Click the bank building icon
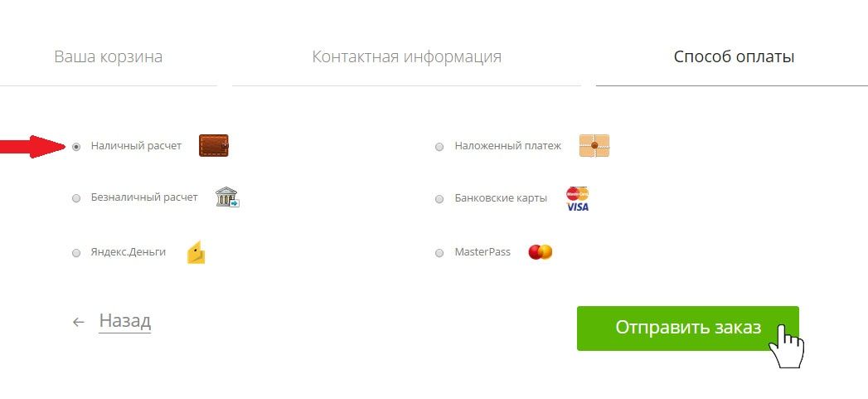Screen dimensions: 868x399 coord(227,197)
